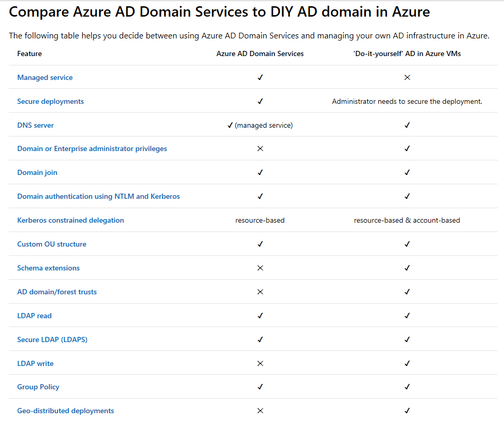
Task: Open the Secure deployments link
Action: click(50, 101)
